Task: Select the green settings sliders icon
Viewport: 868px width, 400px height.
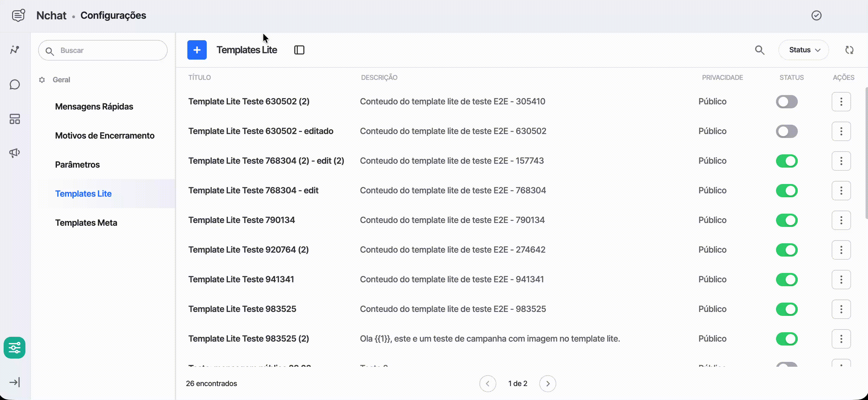Action: (15, 347)
